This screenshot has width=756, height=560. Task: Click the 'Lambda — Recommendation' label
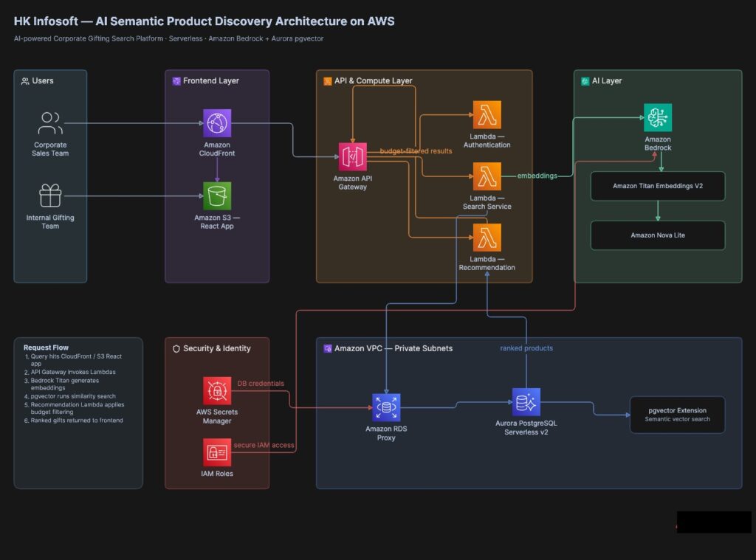pyautogui.click(x=487, y=263)
